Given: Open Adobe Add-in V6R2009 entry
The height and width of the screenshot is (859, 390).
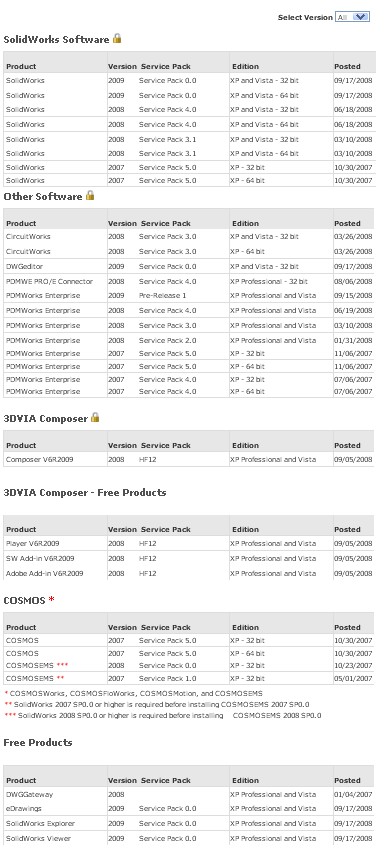Looking at the screenshot, I should (x=44, y=573).
